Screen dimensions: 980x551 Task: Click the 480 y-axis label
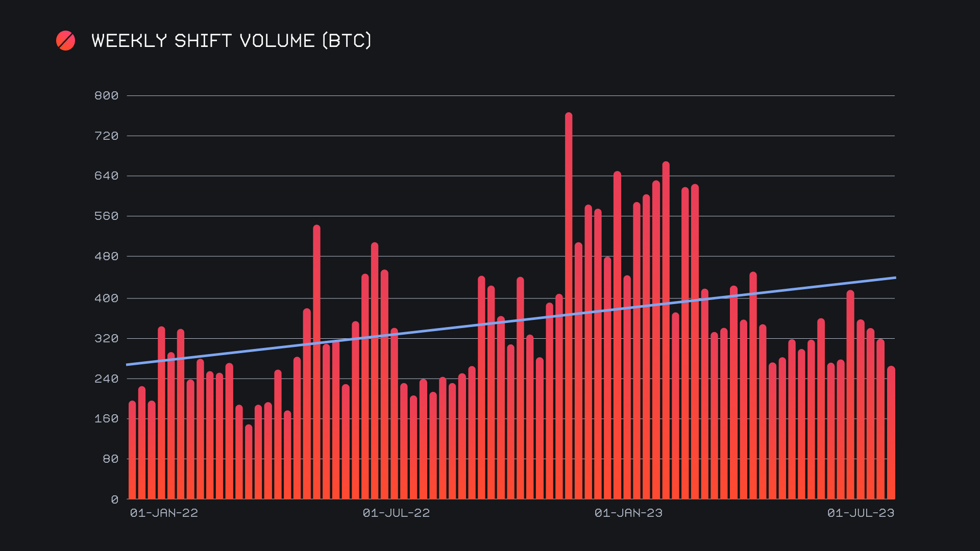(x=106, y=257)
